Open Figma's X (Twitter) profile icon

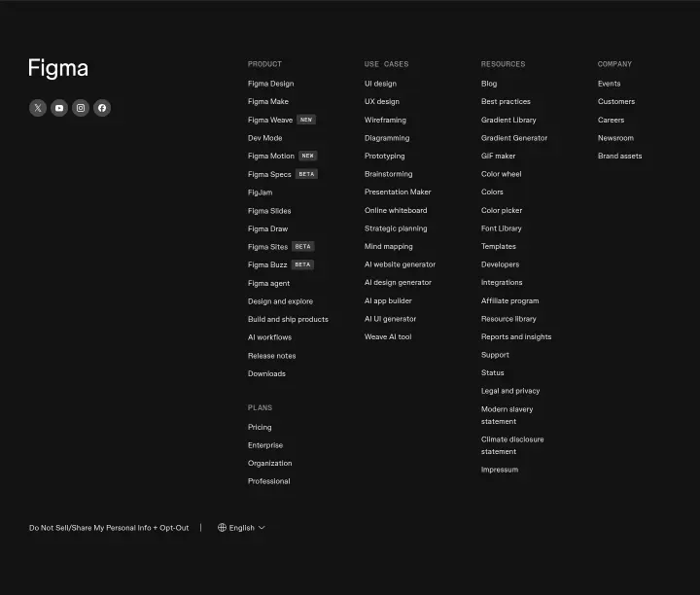point(38,108)
